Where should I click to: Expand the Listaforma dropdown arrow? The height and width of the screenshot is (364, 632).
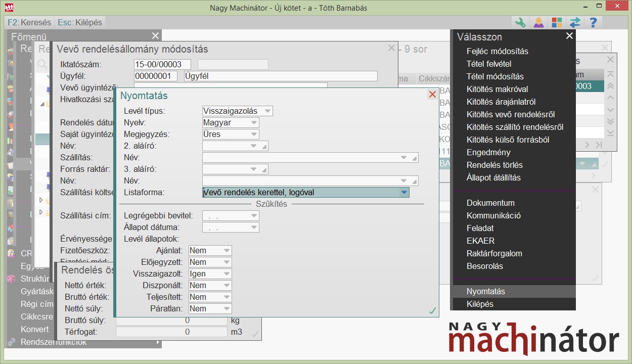click(403, 192)
